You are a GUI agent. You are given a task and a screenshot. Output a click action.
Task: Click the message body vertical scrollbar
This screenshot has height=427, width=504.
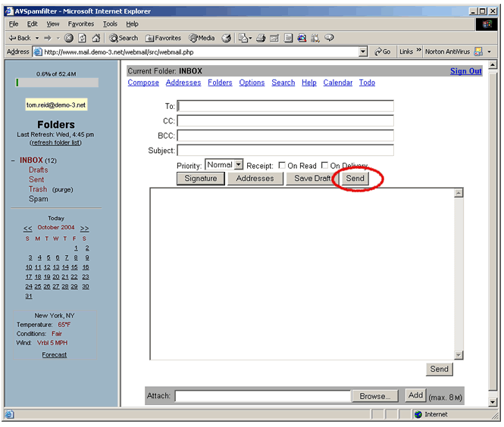[x=458, y=273]
